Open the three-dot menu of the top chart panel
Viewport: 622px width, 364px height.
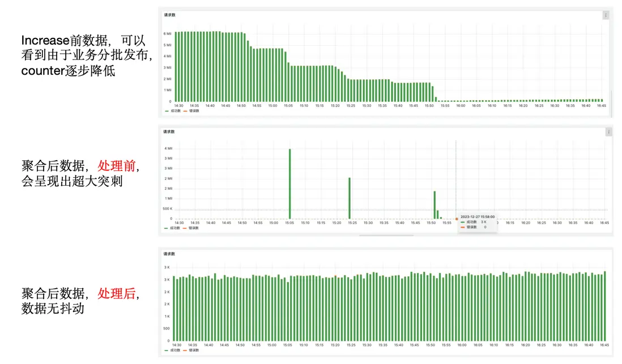click(x=606, y=15)
